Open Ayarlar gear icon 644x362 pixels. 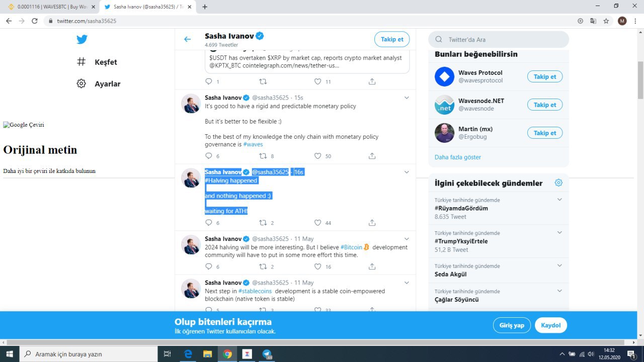(x=81, y=83)
